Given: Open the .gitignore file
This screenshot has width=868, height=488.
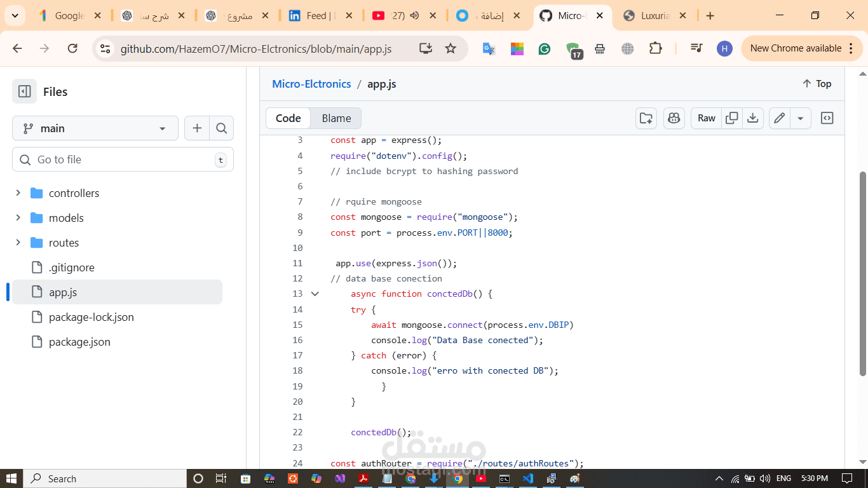Looking at the screenshot, I should [71, 268].
